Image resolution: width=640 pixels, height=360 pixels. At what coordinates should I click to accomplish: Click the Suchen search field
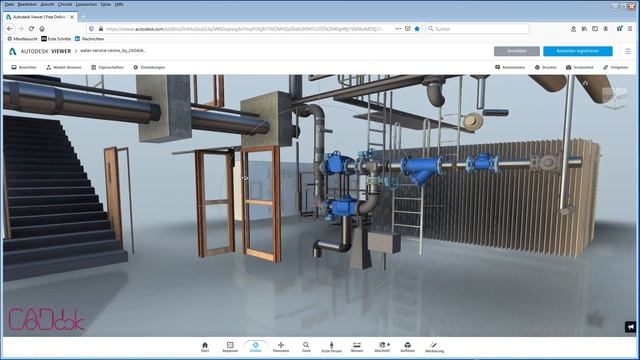[x=477, y=29]
